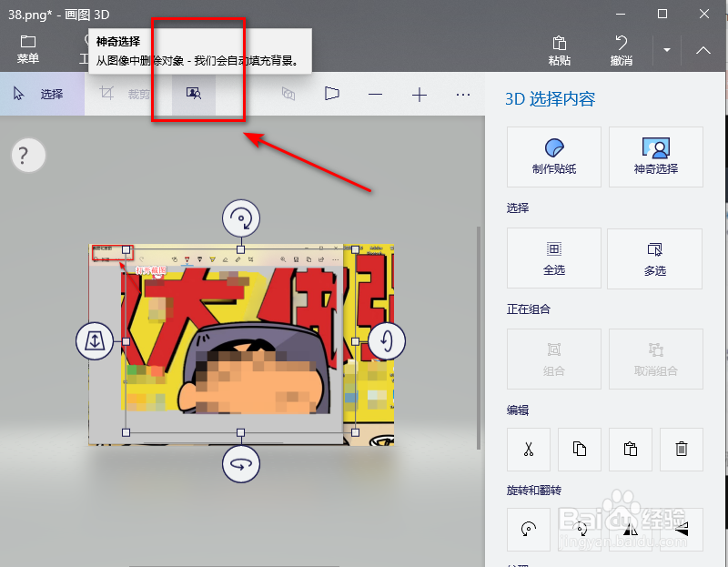This screenshot has height=567, width=728.
Task: Select the 选择 selection tool
Action: tap(42, 94)
